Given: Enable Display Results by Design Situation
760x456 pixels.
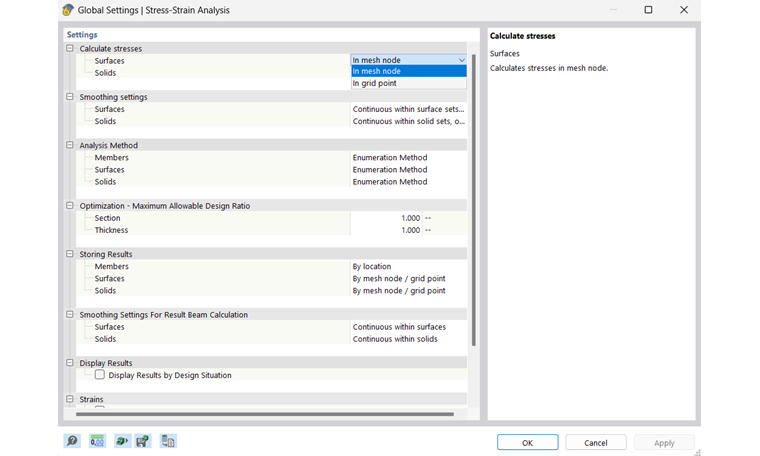Looking at the screenshot, I should pos(100,375).
